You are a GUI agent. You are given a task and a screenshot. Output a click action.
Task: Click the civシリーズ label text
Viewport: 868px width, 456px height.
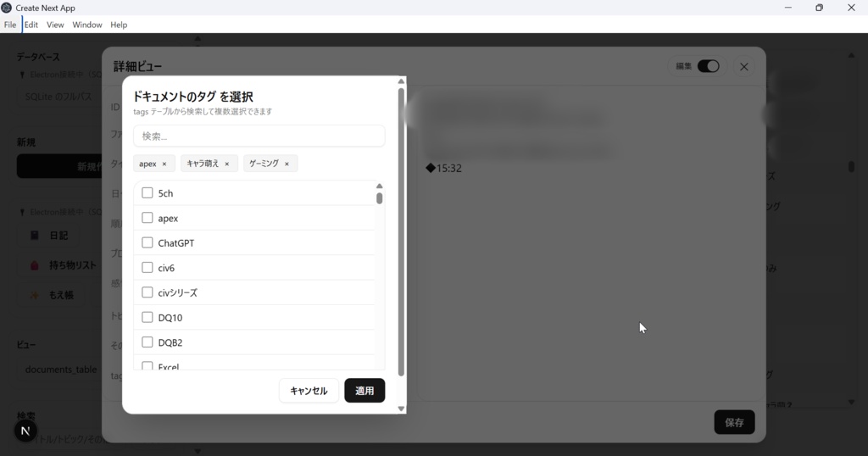178,292
